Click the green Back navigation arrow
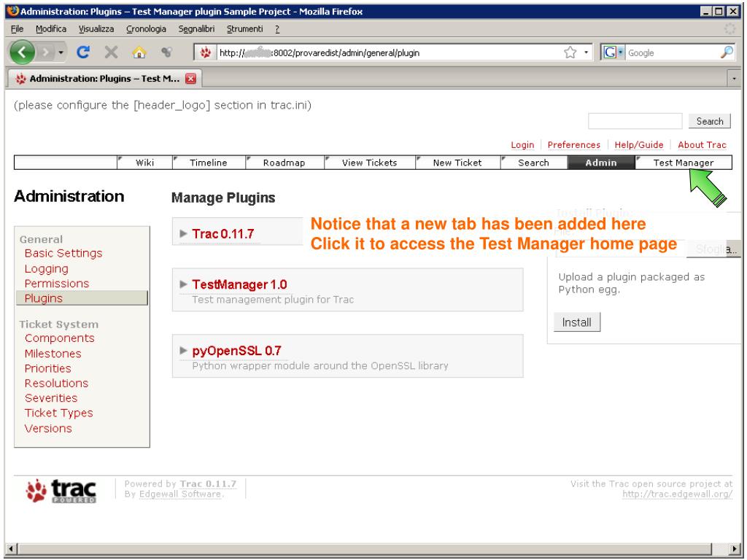This screenshot has height=560, width=747. [22, 52]
